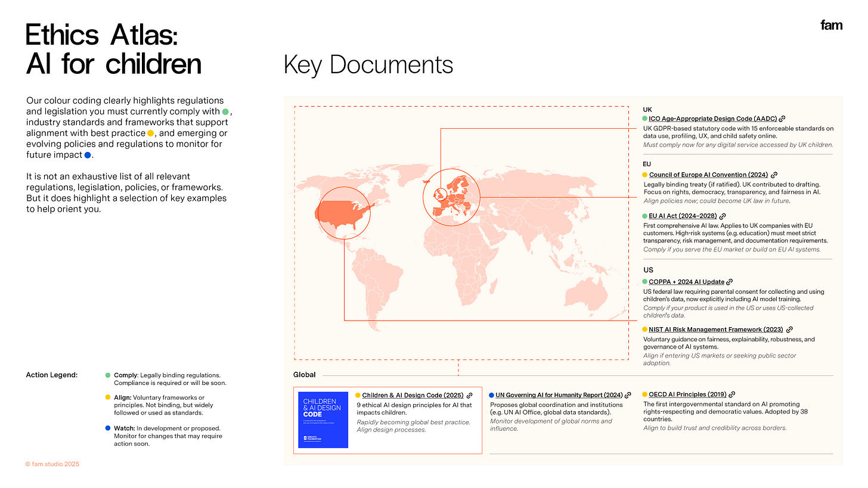Click link icon beside NIST AI Risk Management Framework
The width and height of the screenshot is (868, 488).
[789, 329]
